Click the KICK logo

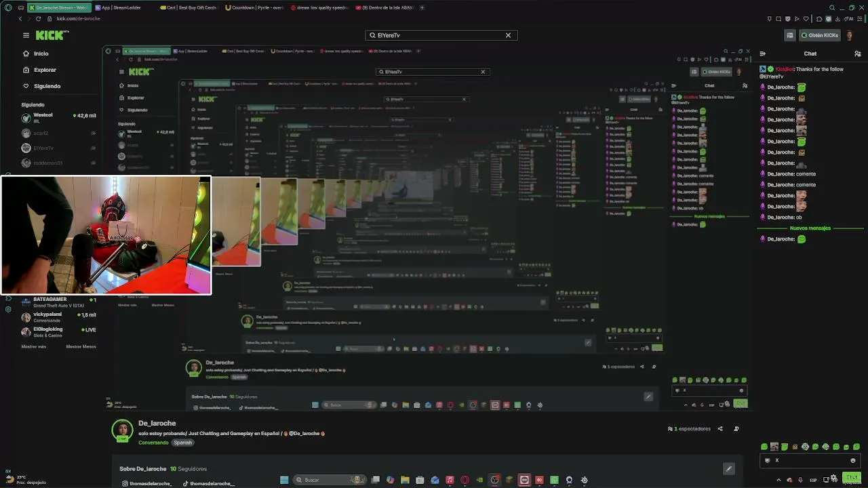point(52,35)
